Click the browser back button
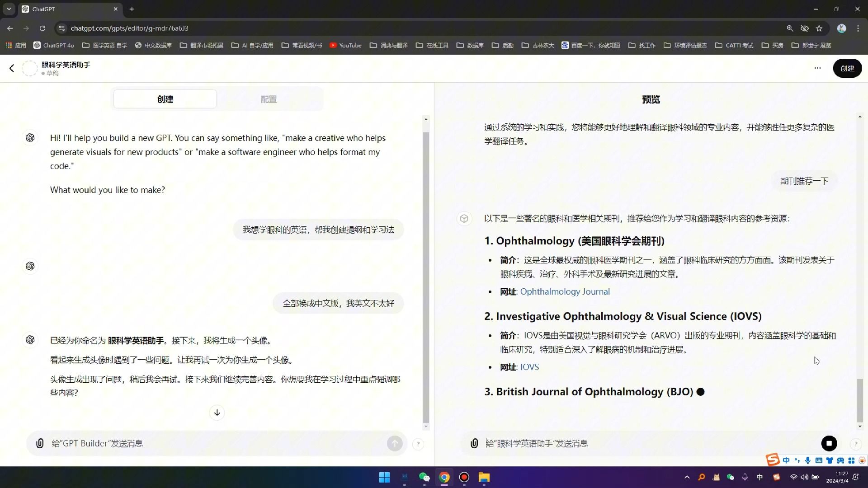Screen dimensions: 868x488 [x=10, y=28]
